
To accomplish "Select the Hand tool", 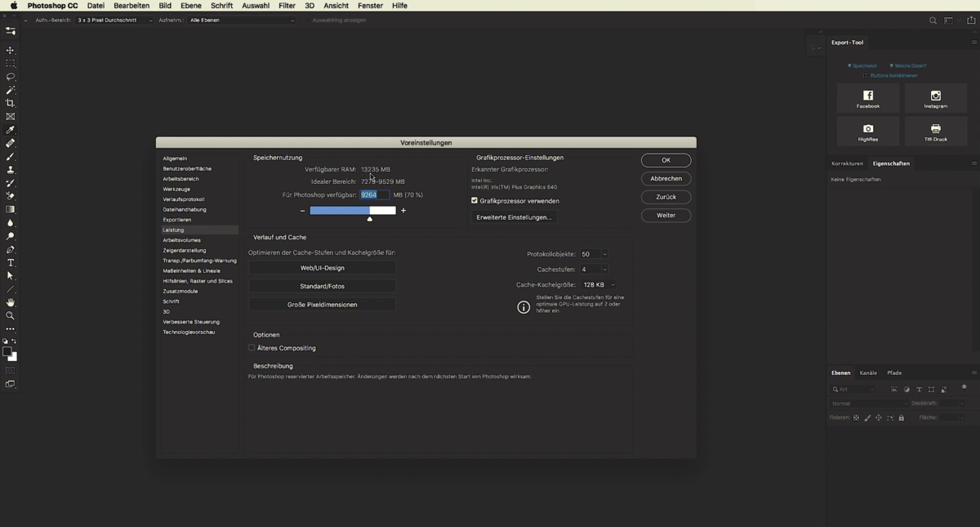I will [x=11, y=302].
